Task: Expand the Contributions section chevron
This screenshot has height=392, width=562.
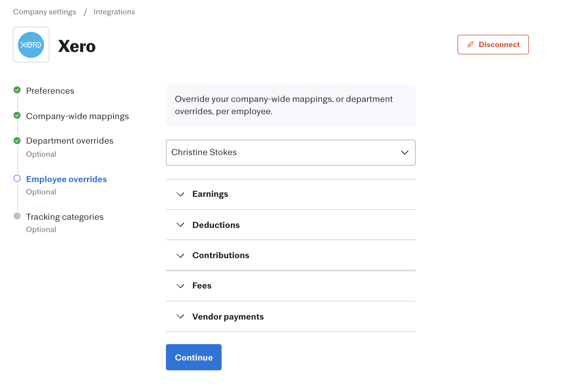Action: coord(180,256)
